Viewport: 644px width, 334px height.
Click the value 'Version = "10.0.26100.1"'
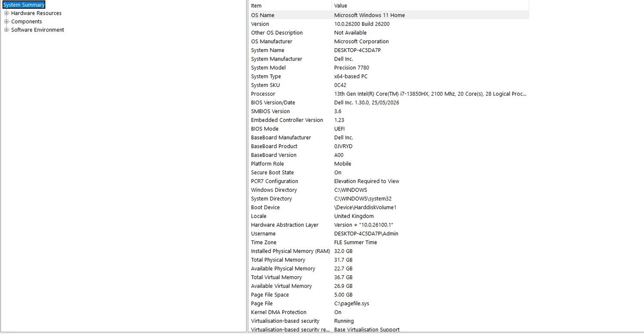point(364,224)
